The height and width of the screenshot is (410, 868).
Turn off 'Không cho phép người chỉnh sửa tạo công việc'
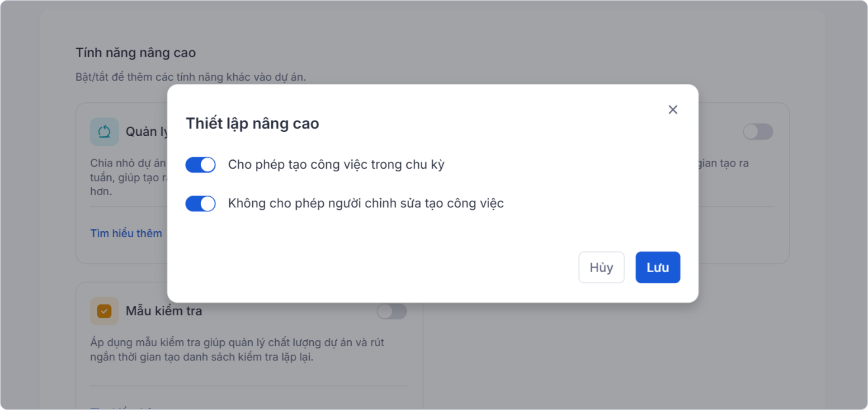click(200, 204)
